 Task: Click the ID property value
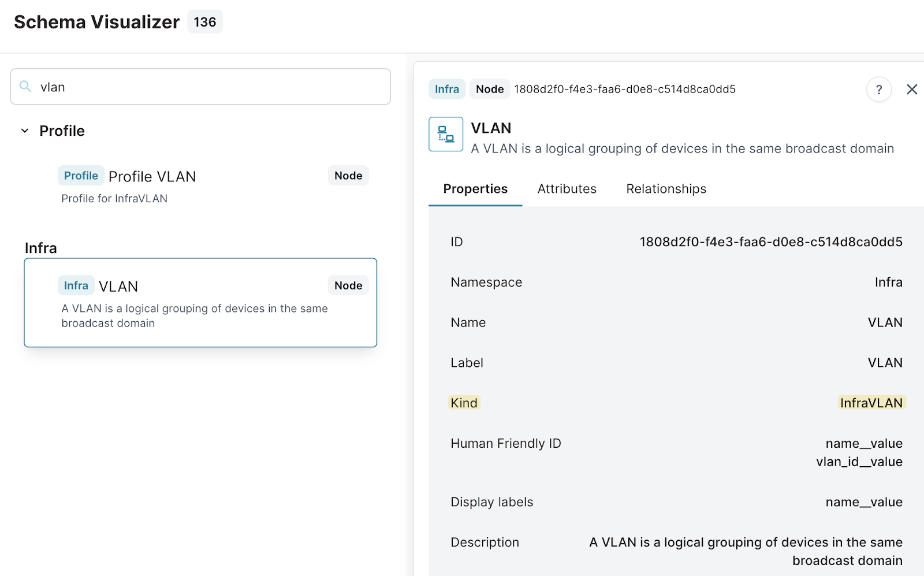tap(771, 241)
